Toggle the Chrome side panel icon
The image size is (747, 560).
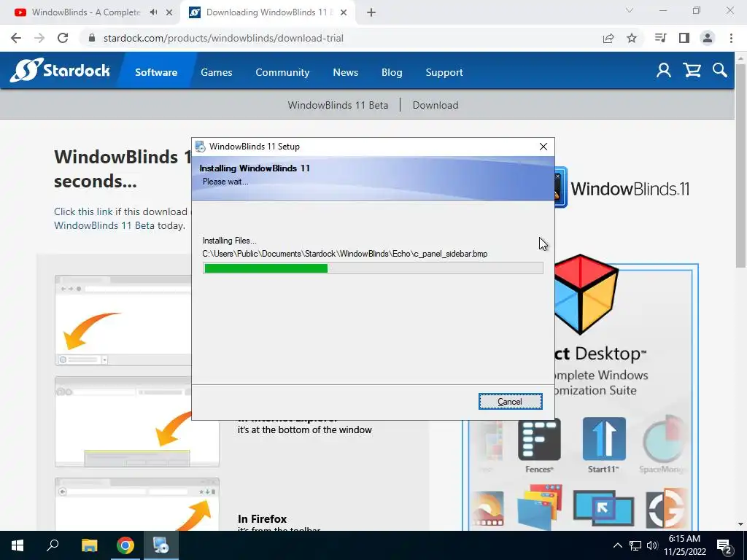(x=684, y=38)
